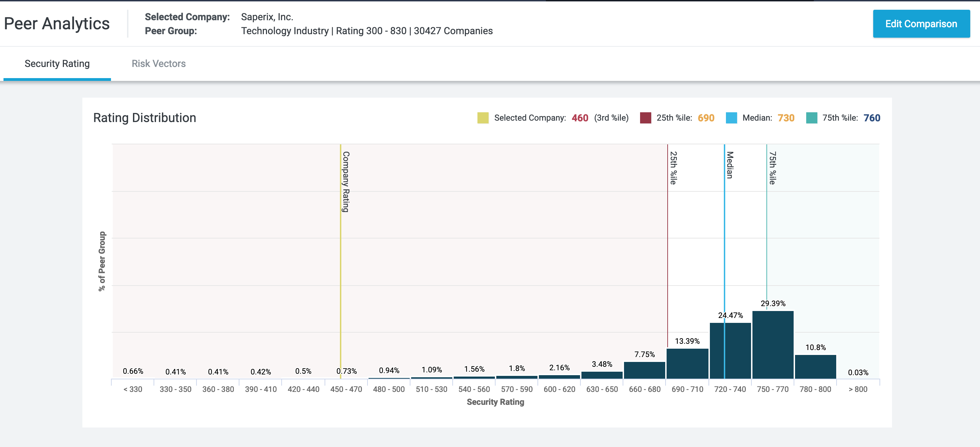Image resolution: width=980 pixels, height=447 pixels.
Task: Click the yellow Selected Company legend swatch
Action: (482, 118)
